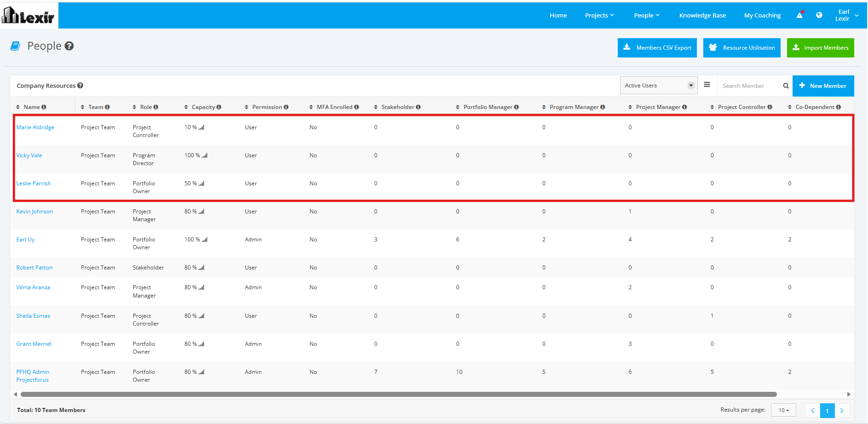The height and width of the screenshot is (424, 868).
Task: Open the My Coaching menu item
Action: pos(762,15)
